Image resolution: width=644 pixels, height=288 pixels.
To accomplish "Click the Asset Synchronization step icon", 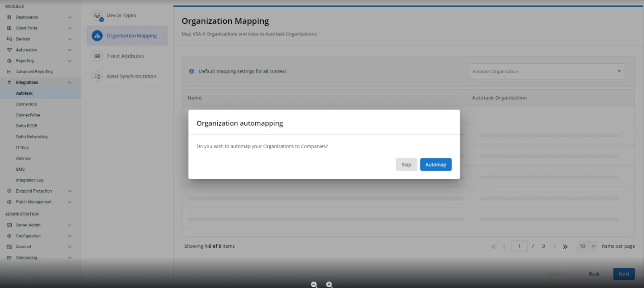I will point(97,77).
